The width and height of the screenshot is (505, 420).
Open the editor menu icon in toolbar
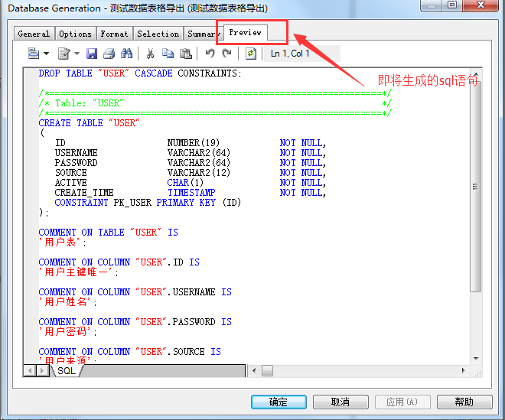pos(34,54)
